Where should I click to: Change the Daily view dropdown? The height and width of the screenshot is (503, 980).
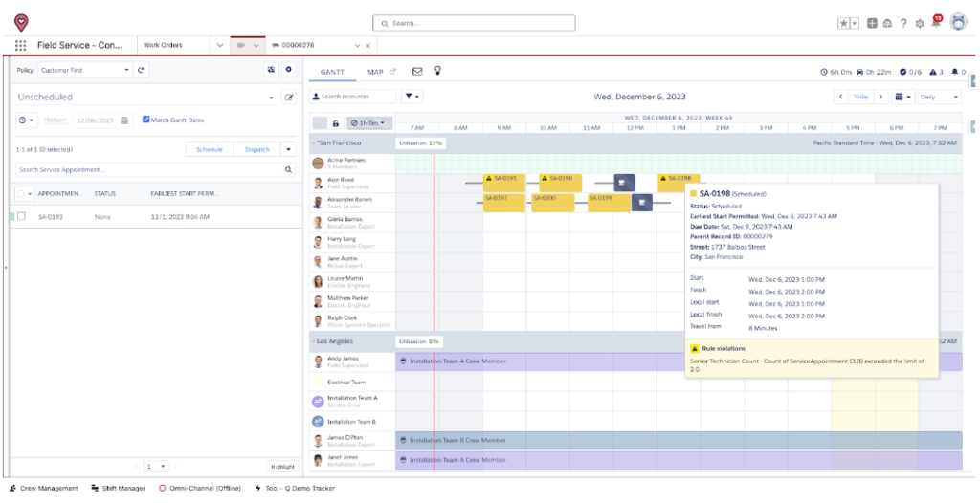click(940, 97)
